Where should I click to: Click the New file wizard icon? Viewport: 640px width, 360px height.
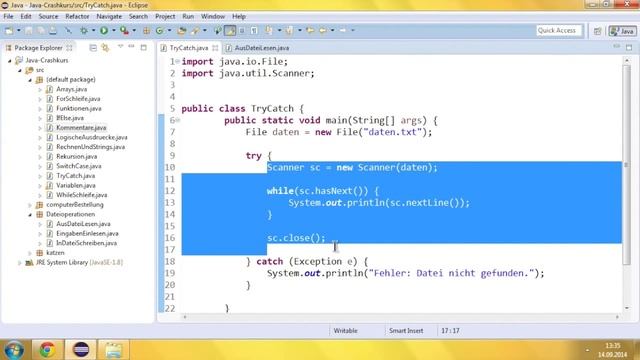pyautogui.click(x=8, y=31)
